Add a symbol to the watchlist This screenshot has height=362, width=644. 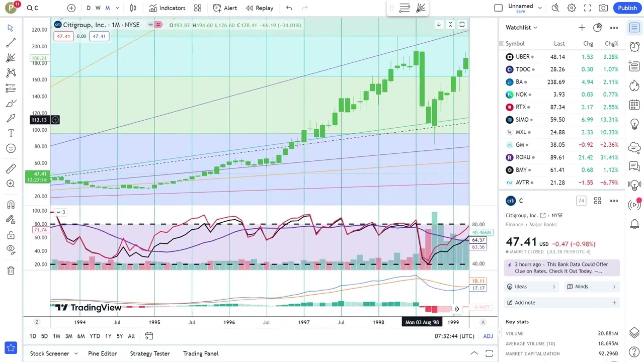(x=582, y=28)
